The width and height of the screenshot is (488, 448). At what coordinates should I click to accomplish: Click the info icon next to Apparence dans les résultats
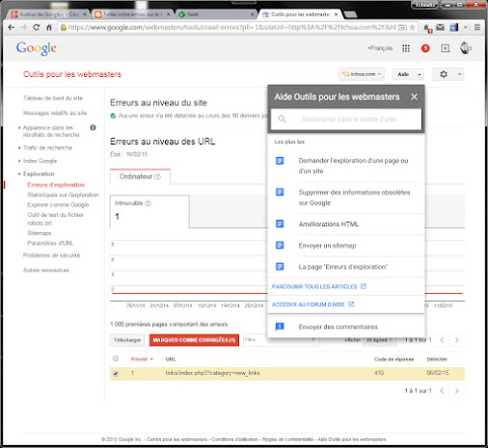93,127
